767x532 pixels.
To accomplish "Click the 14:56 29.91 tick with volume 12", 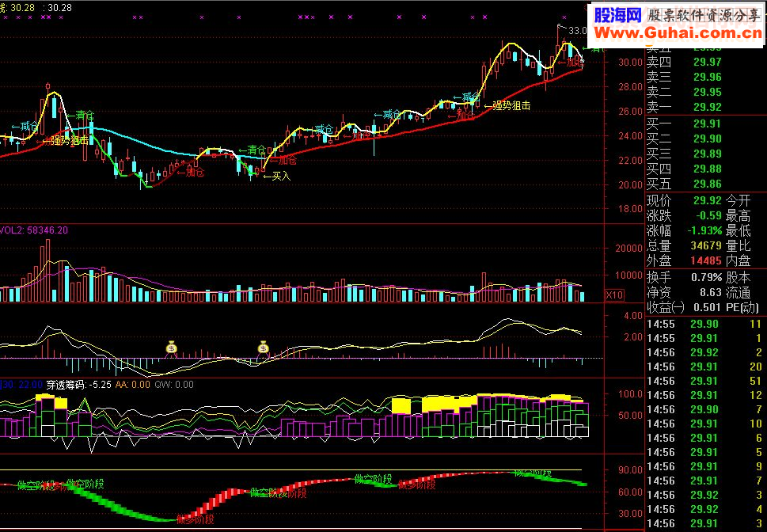I will coord(705,395).
